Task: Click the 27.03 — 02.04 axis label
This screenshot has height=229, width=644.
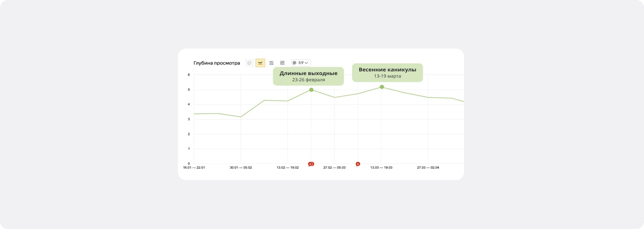Action: tap(428, 168)
